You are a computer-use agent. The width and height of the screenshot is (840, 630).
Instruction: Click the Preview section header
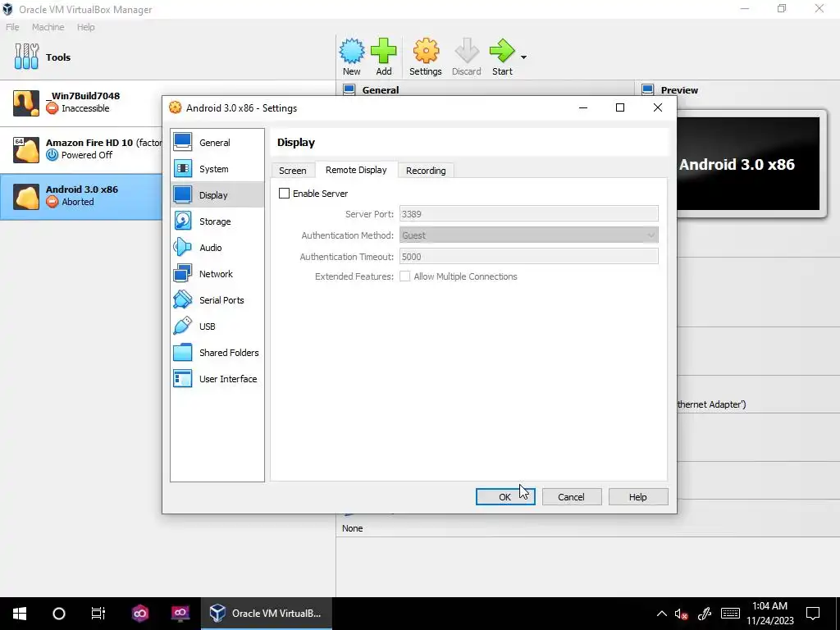(x=679, y=90)
